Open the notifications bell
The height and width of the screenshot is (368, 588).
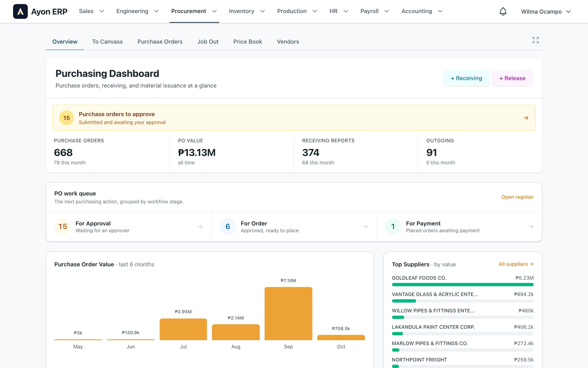coord(503,11)
